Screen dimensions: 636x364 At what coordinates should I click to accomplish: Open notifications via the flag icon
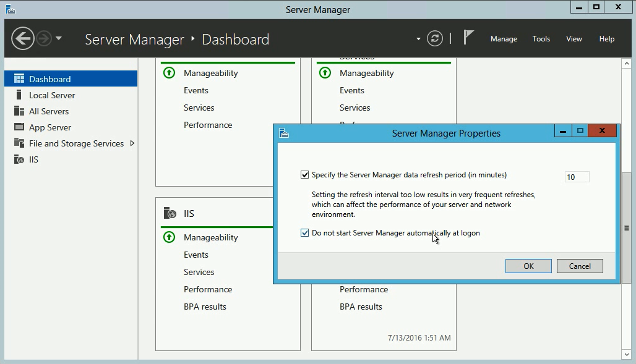point(468,37)
